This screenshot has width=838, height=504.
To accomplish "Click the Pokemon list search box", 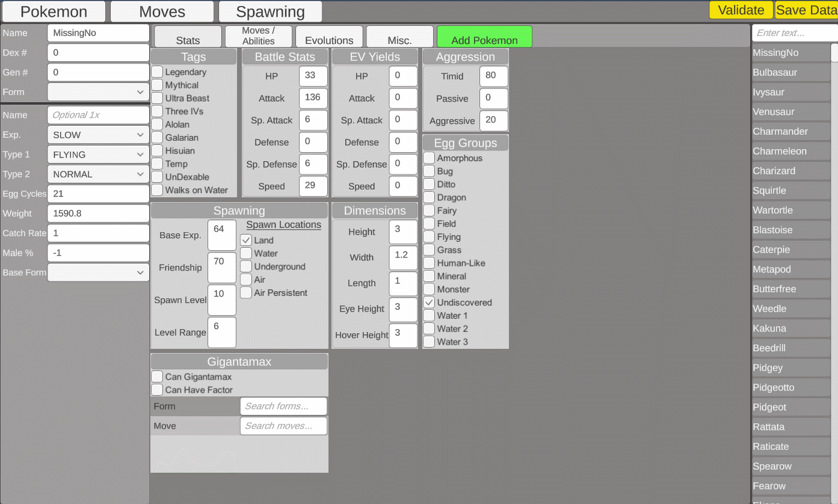I will pos(795,33).
